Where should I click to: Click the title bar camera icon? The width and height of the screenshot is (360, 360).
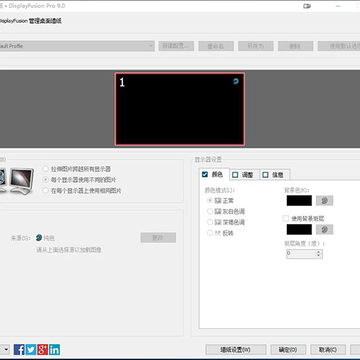[x=307, y=6]
